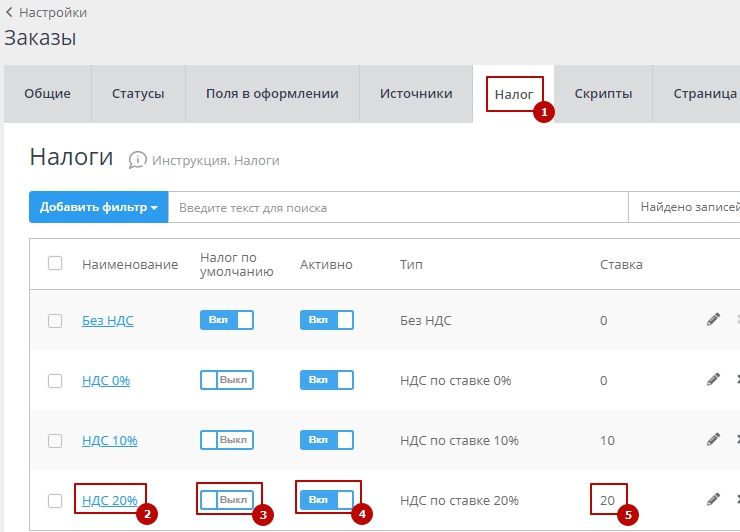This screenshot has width=740, height=532.
Task: Turn off default tax for Без НДС
Action: 227,320
